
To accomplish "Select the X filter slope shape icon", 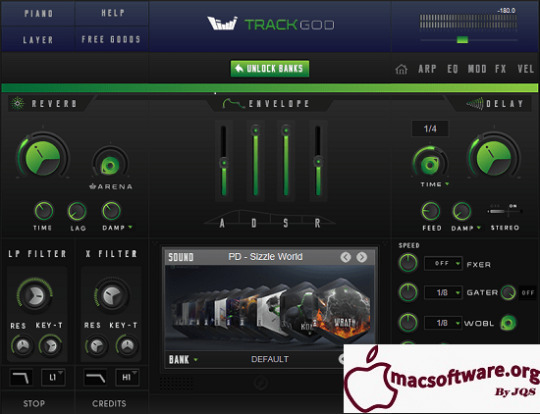I will (x=95, y=377).
